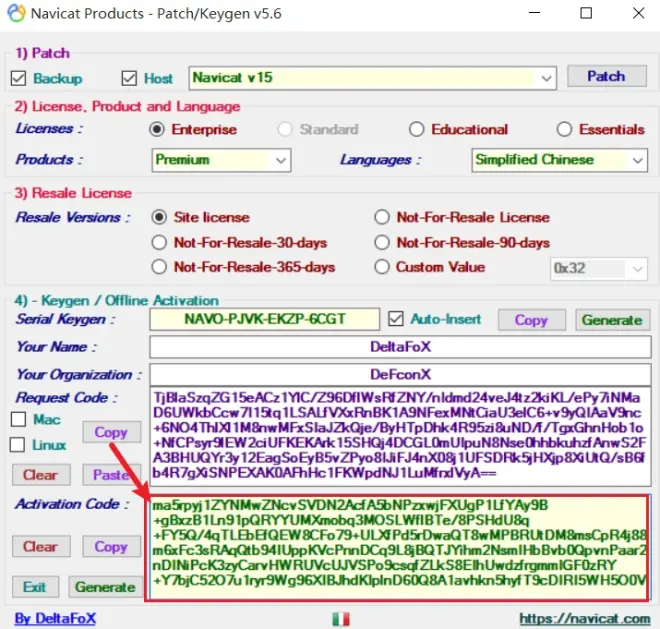Click the Navicat keygen app icon in title bar
Screen dimensions: 660x629
coord(16,13)
